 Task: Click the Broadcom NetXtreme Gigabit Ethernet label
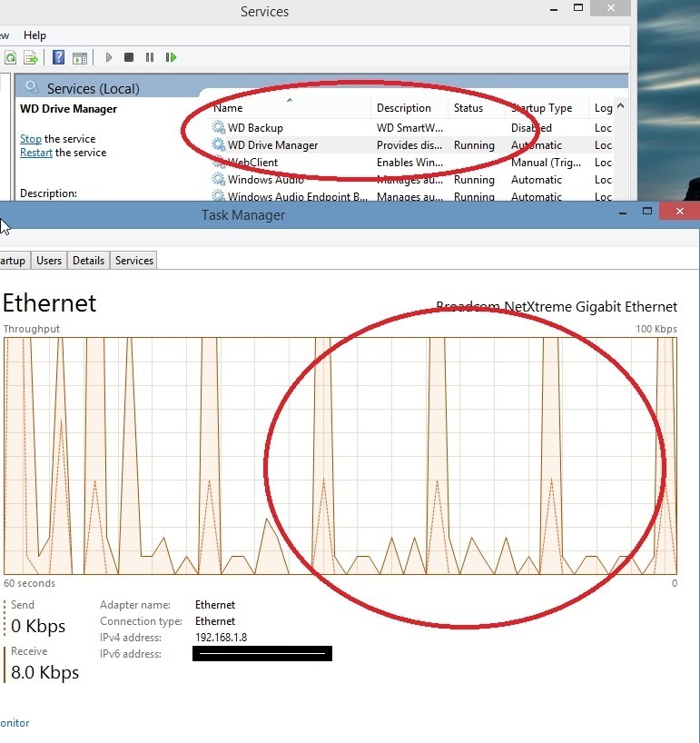[557, 307]
